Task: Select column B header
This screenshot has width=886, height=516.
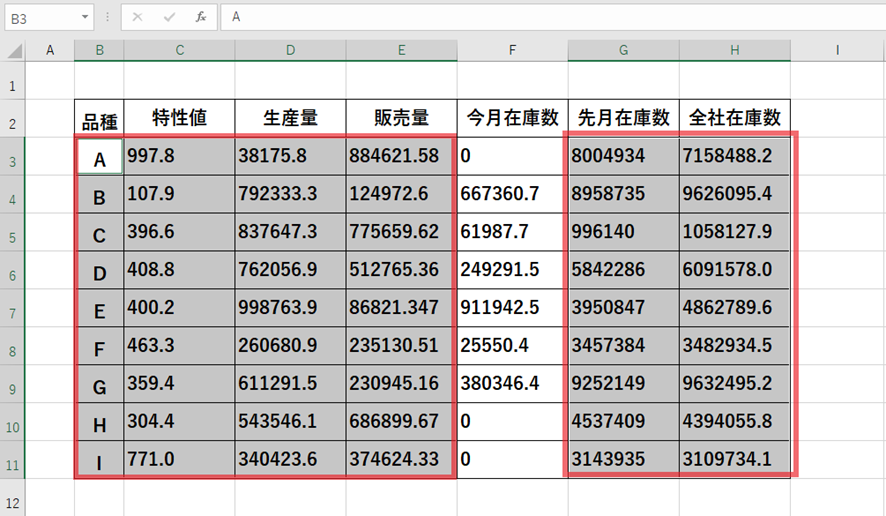Action: (99, 51)
